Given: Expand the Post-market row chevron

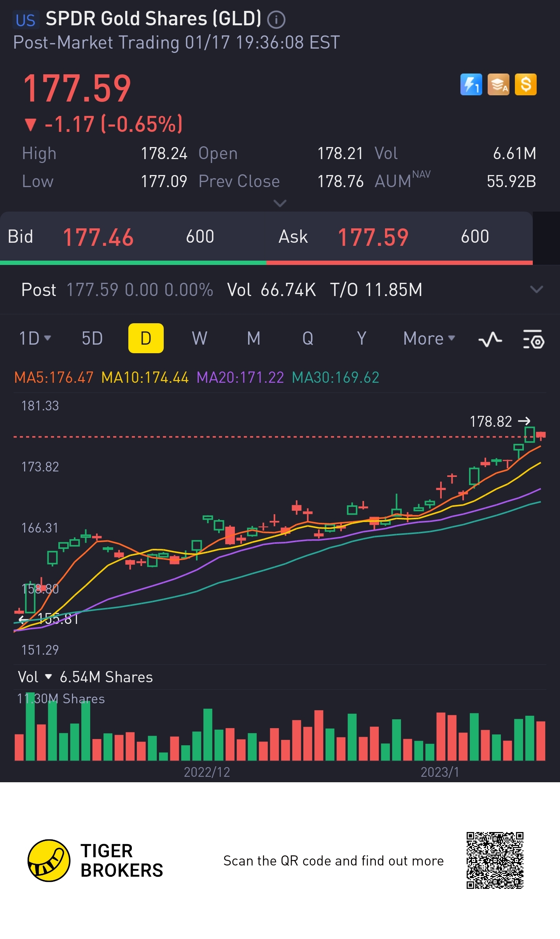Looking at the screenshot, I should tap(536, 289).
